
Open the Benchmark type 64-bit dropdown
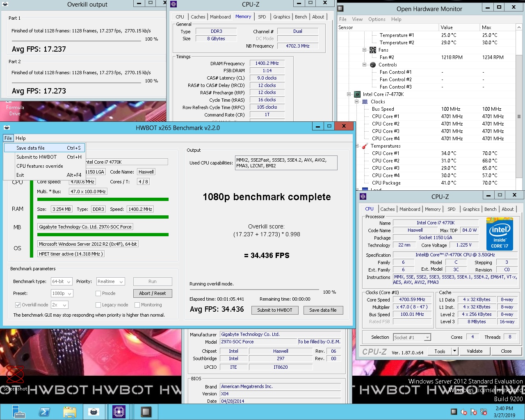tap(62, 281)
